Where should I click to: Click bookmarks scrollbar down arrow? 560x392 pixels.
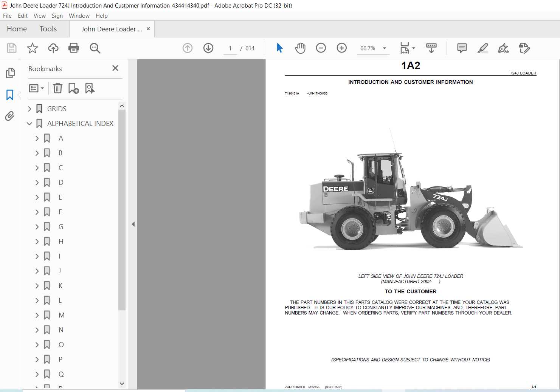pyautogui.click(x=122, y=384)
